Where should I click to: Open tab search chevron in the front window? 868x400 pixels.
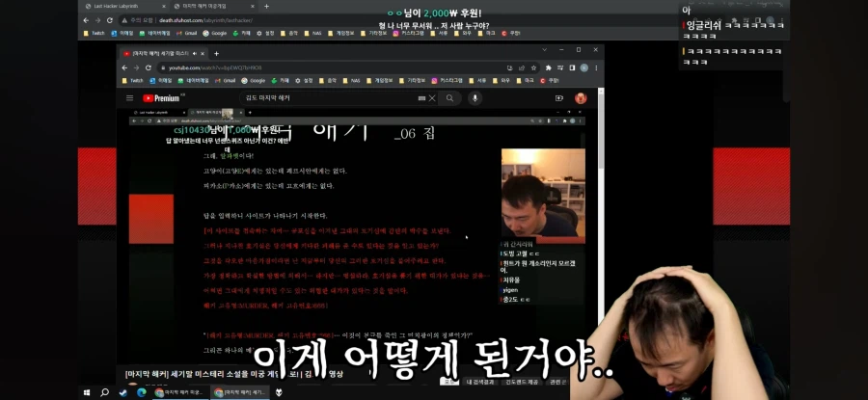click(543, 50)
